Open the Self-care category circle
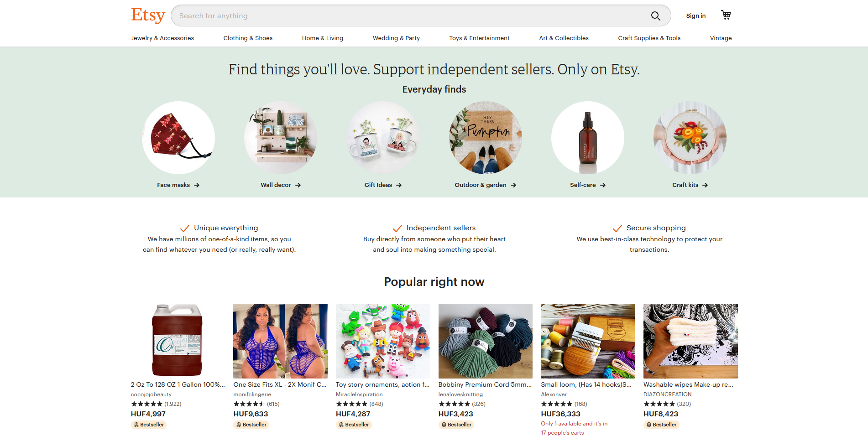This screenshot has height=441, width=868. pyautogui.click(x=588, y=137)
